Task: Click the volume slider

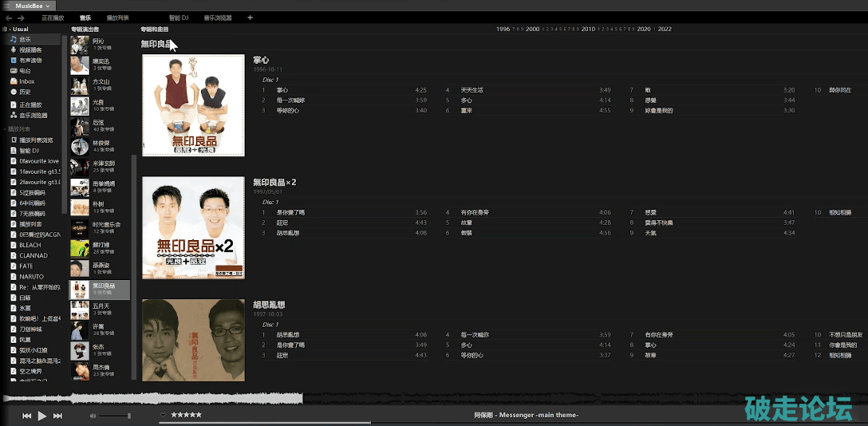Action: coord(116,416)
